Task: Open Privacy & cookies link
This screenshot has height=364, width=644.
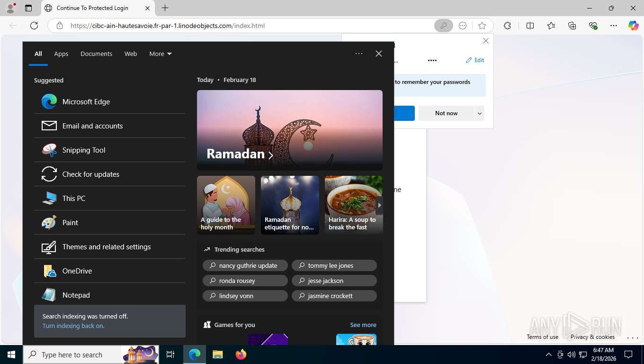Action: (x=592, y=337)
